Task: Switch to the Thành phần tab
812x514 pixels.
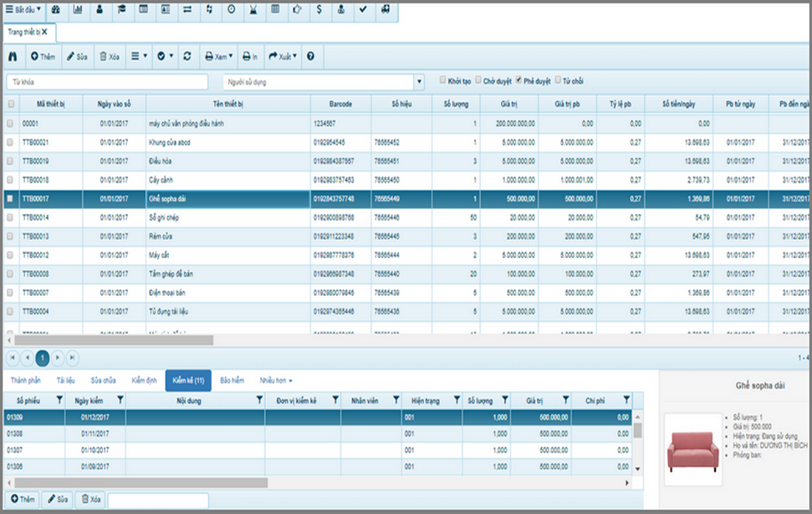Action: (x=25, y=380)
